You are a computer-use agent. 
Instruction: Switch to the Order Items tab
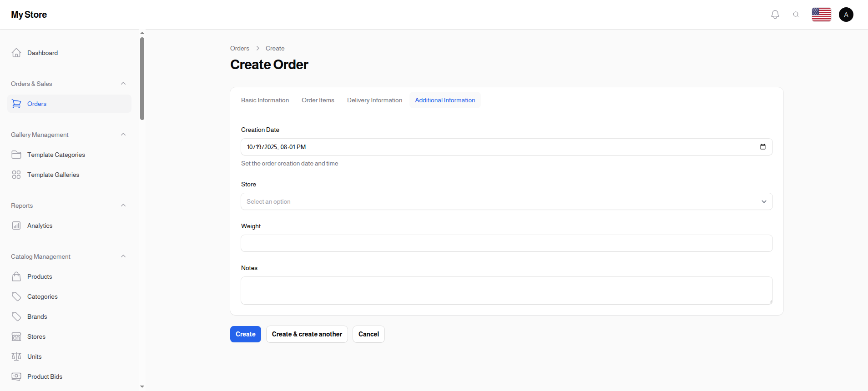coord(318,100)
